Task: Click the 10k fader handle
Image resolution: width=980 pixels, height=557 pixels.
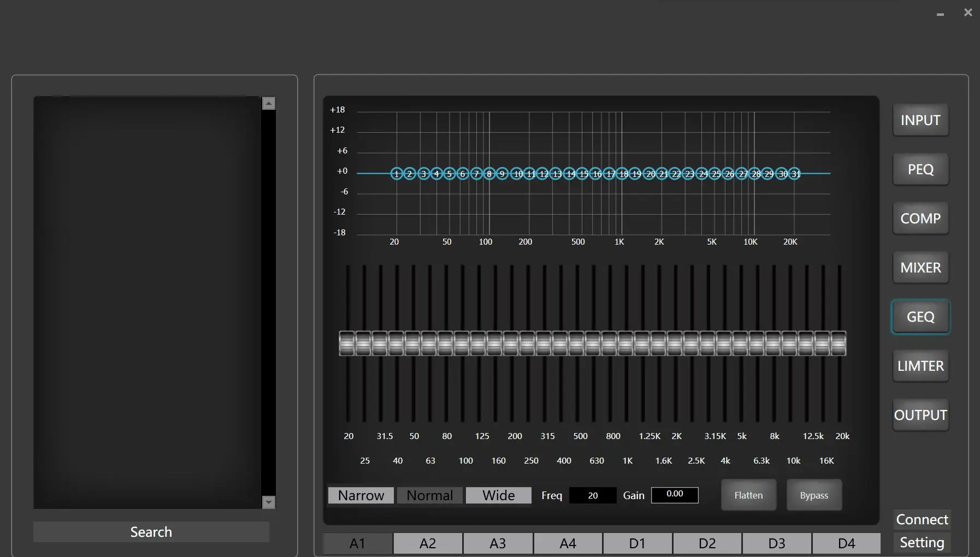Action: [x=789, y=343]
